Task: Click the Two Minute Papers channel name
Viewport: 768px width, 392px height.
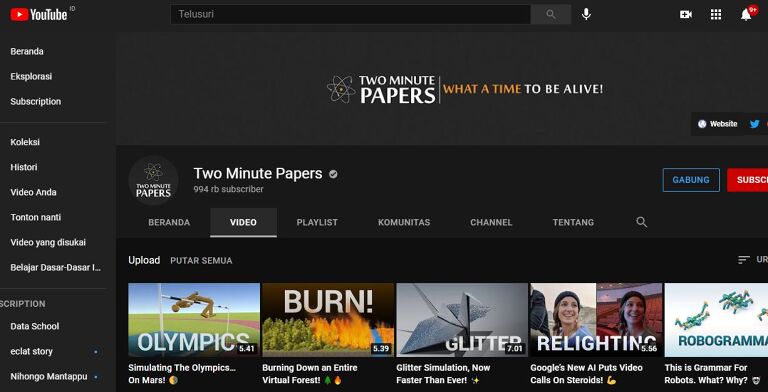Action: tap(258, 173)
